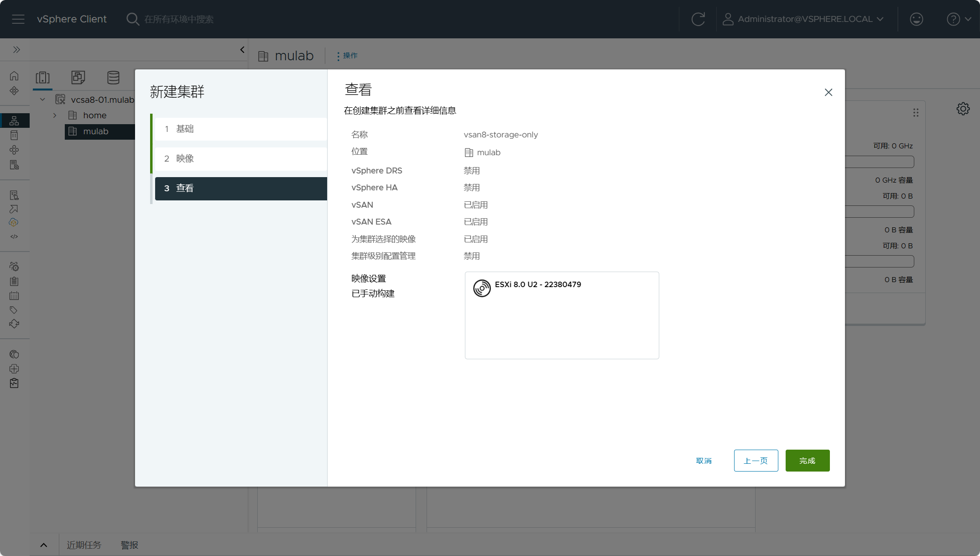The height and width of the screenshot is (556, 980).
Task: Click the global search input field
Action: pyautogui.click(x=179, y=19)
